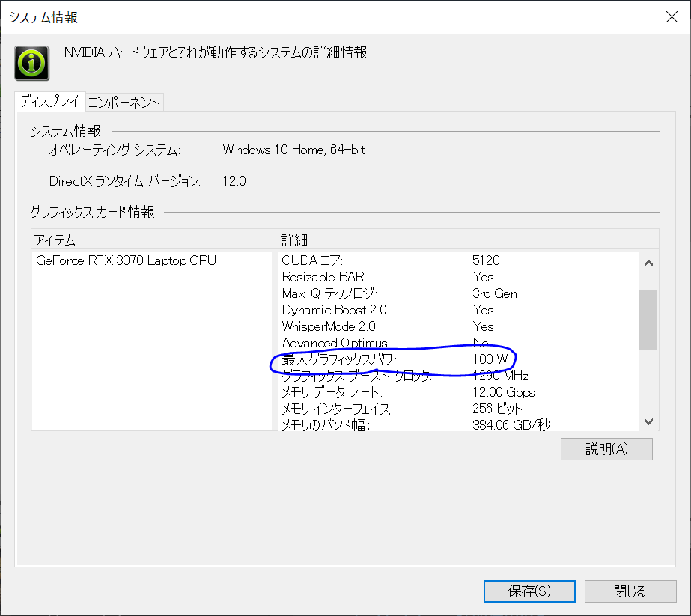
Task: Click the 5120 CUDA cores value
Action: click(486, 260)
